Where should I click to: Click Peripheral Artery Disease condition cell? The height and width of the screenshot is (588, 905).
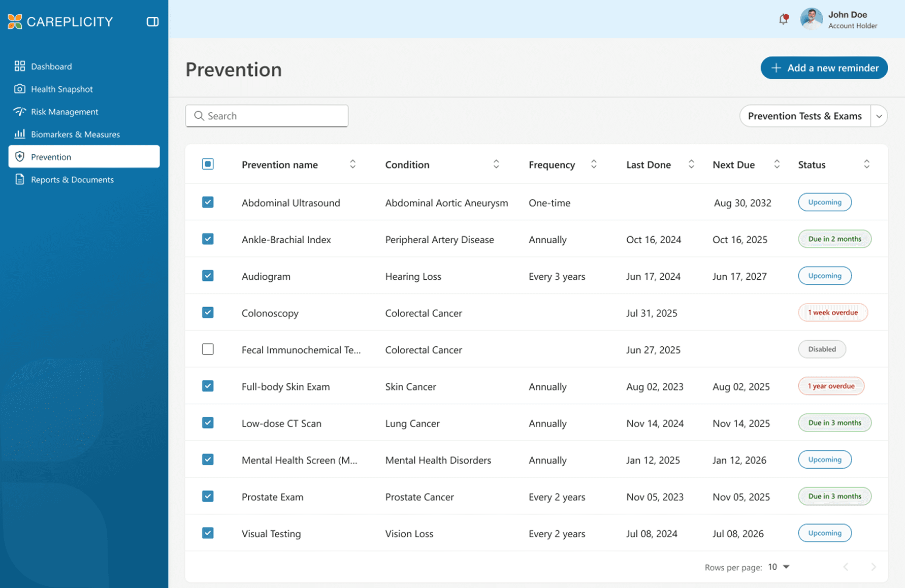pos(439,240)
